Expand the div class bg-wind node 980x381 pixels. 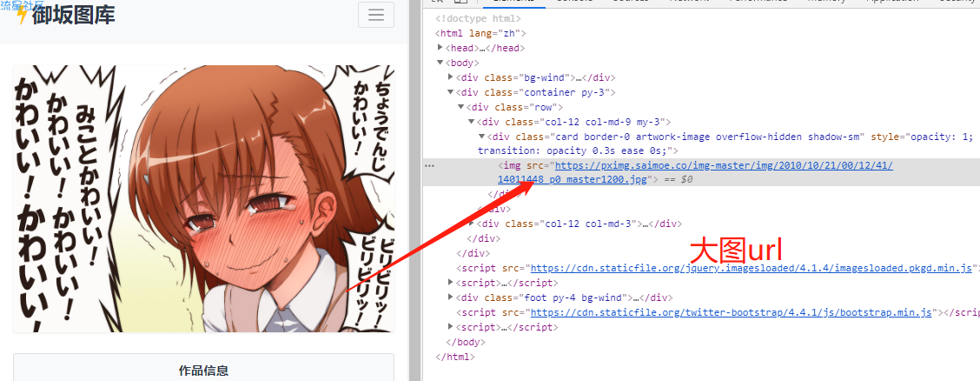click(x=451, y=77)
